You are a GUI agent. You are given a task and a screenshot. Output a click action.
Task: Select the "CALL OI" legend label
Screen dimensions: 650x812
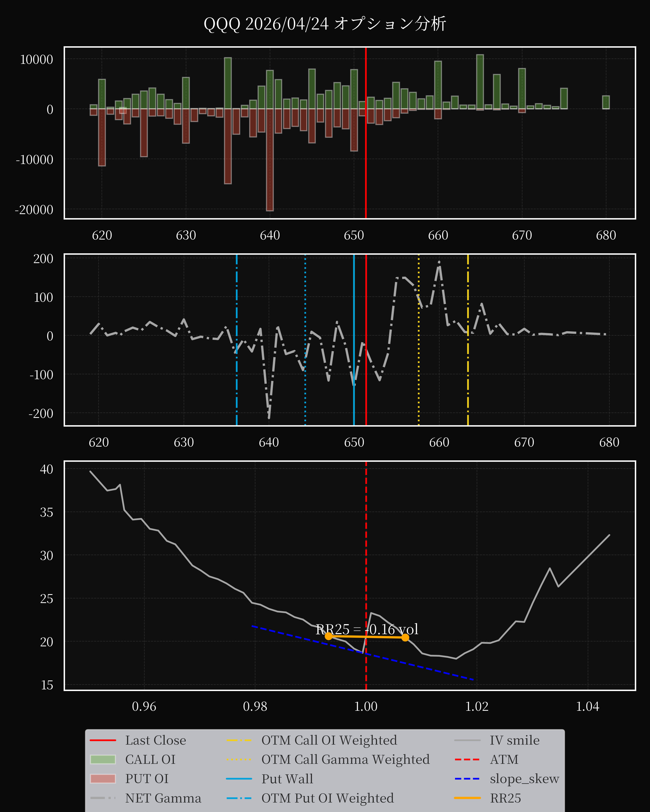(x=150, y=760)
